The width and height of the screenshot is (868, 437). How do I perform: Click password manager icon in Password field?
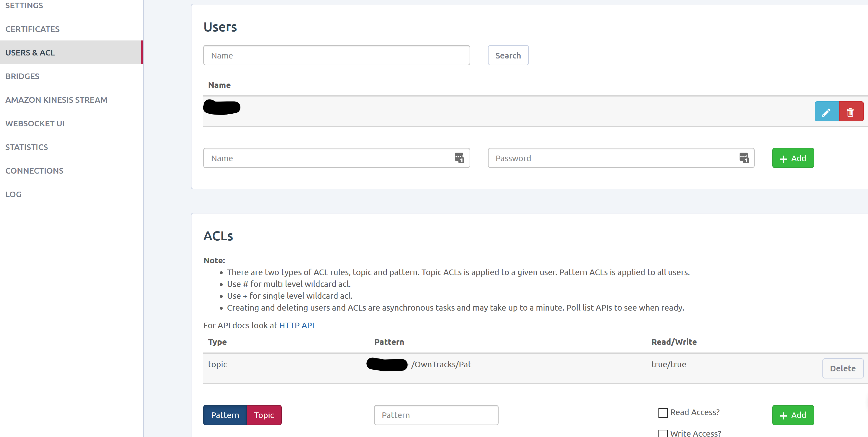(744, 158)
